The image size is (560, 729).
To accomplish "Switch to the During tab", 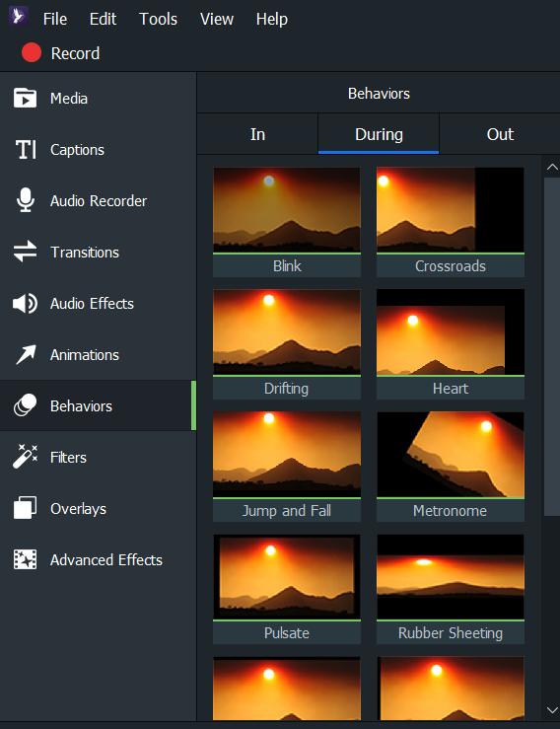I will pos(379,134).
